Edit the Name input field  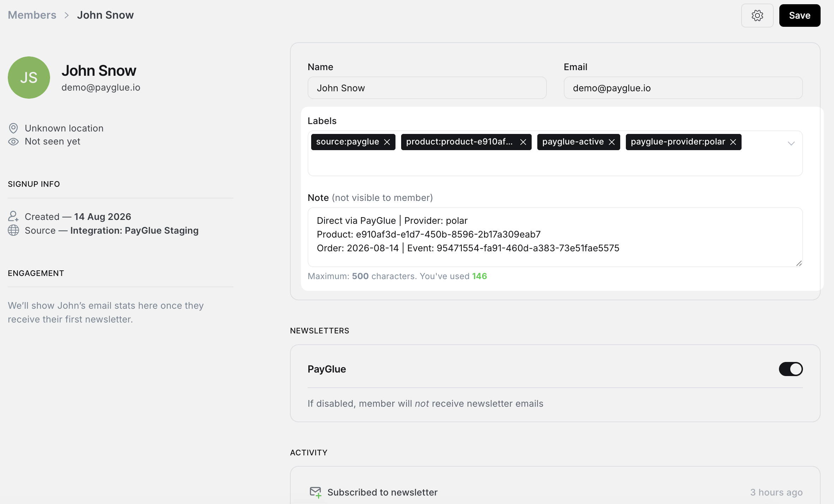tap(427, 88)
